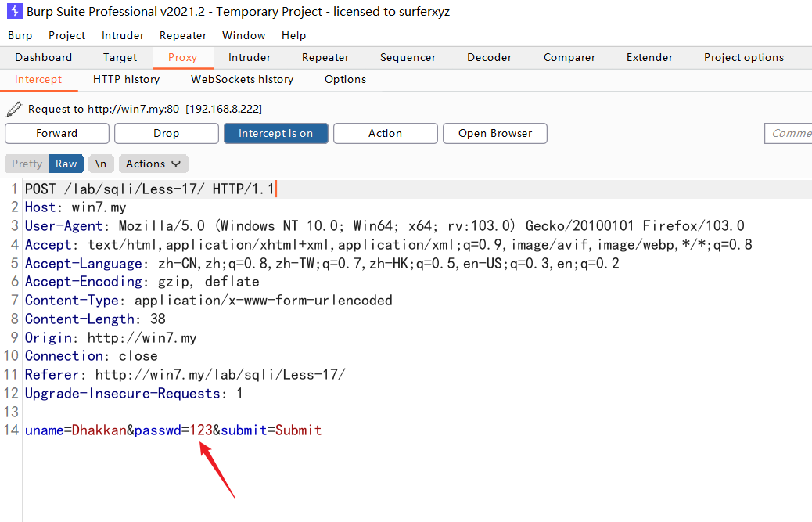Open the Action menu button
Viewport: 812px width, 522px height.
pyautogui.click(x=385, y=133)
